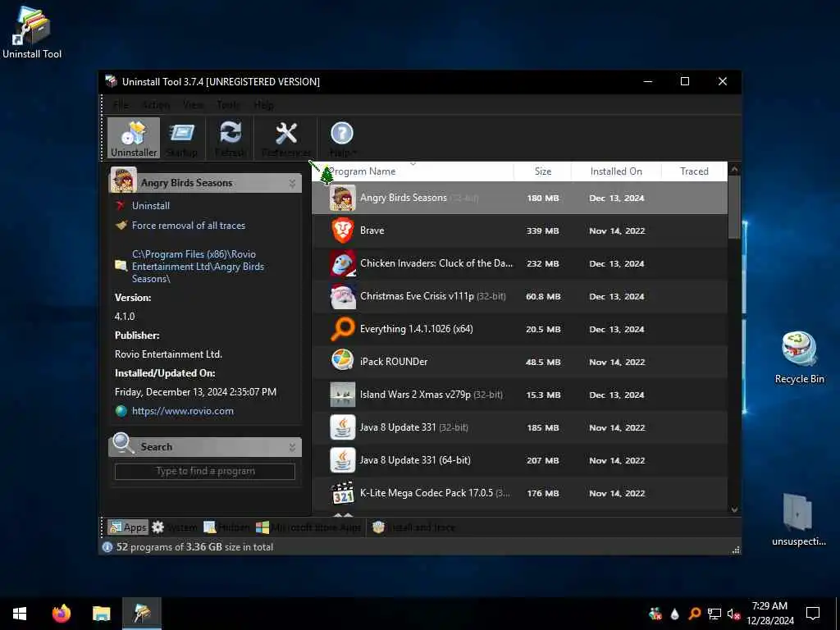Viewport: 840px width, 630px height.
Task: Click the 60.8 MB size cell
Action: click(x=543, y=296)
